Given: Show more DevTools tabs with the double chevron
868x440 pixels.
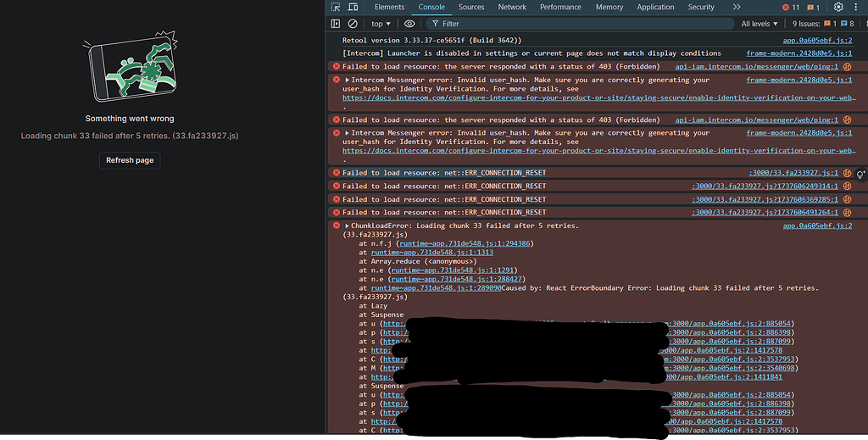Looking at the screenshot, I should click(737, 7).
